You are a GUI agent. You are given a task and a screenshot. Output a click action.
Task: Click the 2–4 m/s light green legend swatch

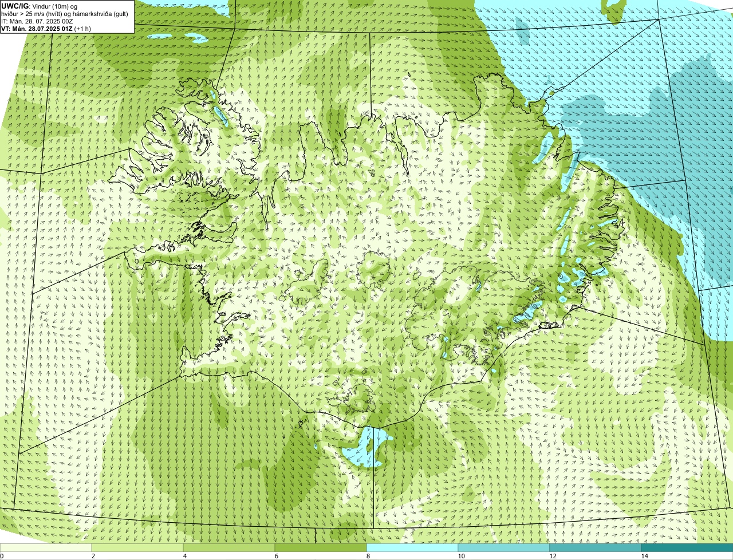point(137,547)
